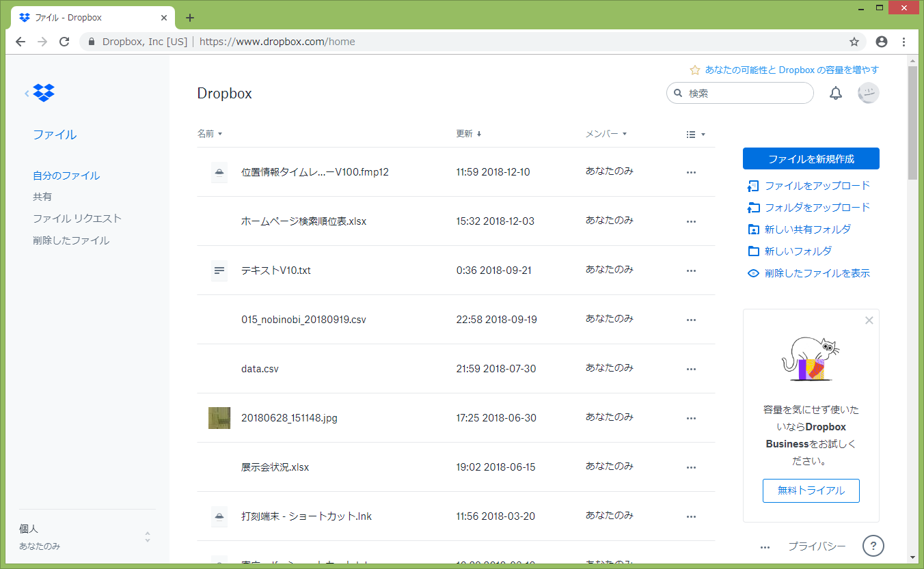The height and width of the screenshot is (569, 924).
Task: Click the 削除したファイルを表示 link
Action: [817, 273]
